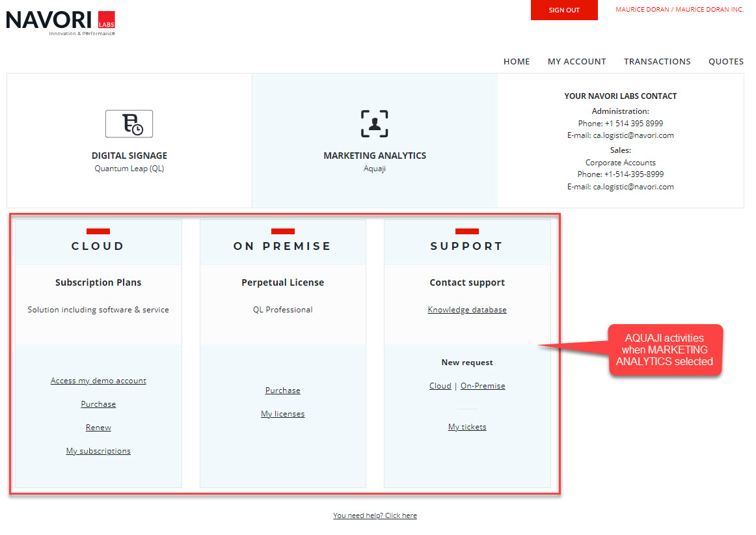
Task: Open the Knowledge database link
Action: click(x=467, y=310)
